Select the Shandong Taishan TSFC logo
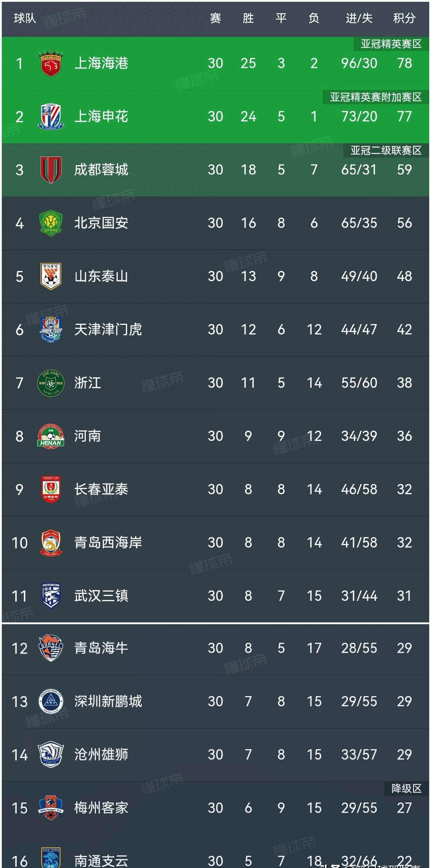Viewport: 431px width, 868px height. point(50,276)
